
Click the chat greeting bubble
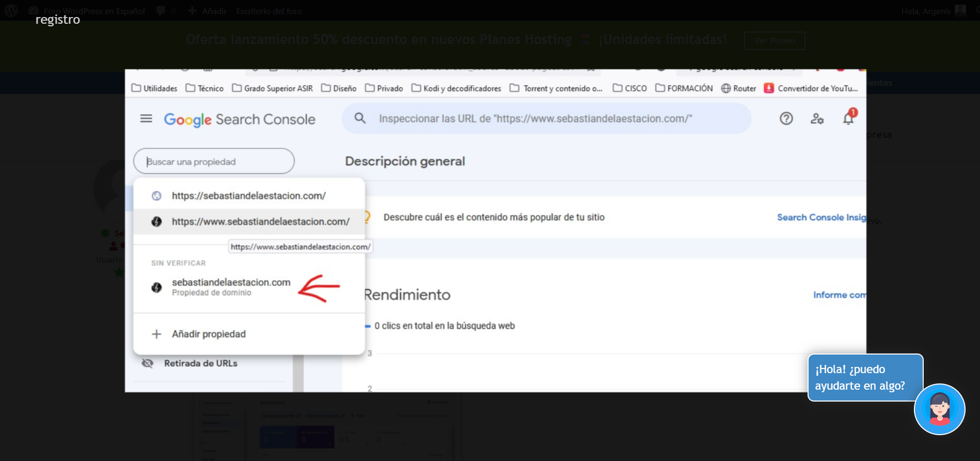(x=865, y=378)
